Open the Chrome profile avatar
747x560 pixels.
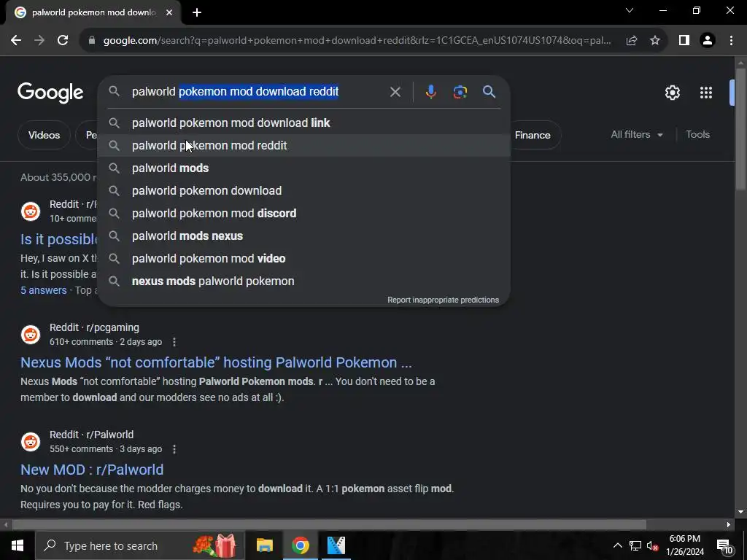click(708, 41)
